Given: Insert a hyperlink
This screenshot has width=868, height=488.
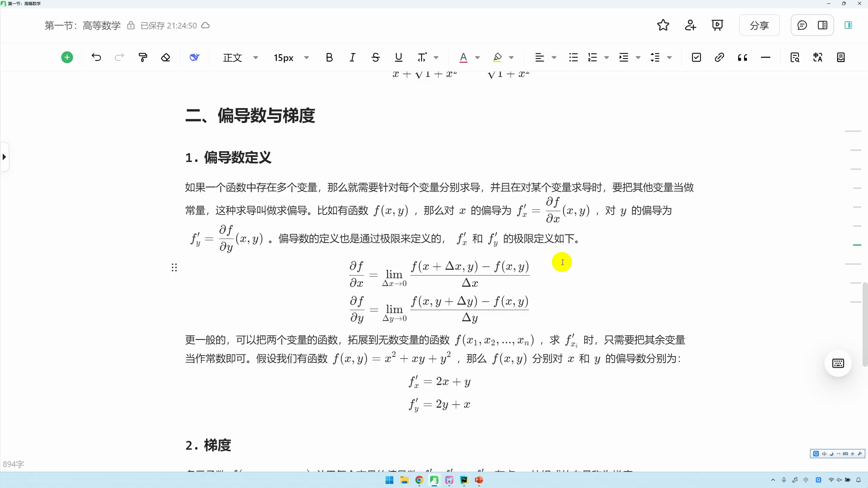Looking at the screenshot, I should [719, 57].
